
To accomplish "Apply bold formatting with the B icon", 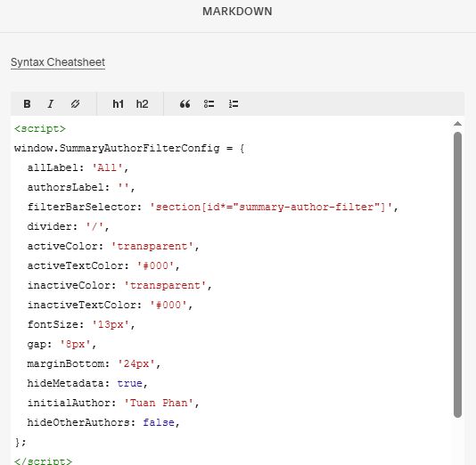I will coord(27,104).
